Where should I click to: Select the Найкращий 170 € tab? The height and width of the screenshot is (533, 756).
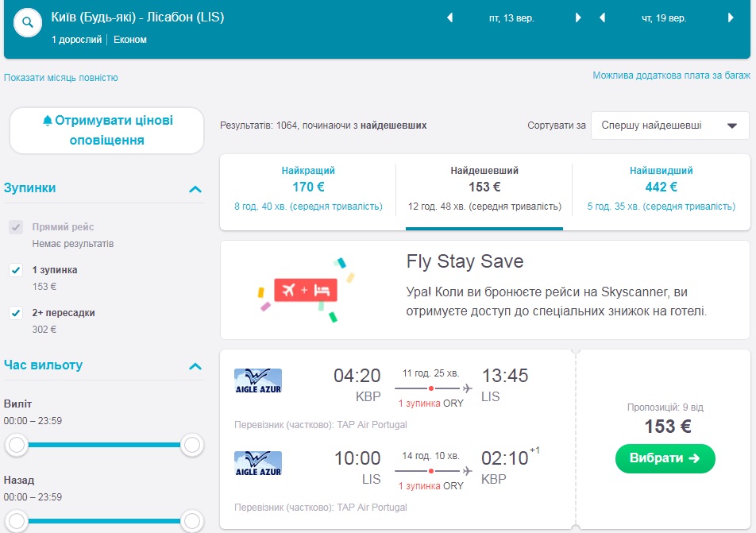pos(308,188)
